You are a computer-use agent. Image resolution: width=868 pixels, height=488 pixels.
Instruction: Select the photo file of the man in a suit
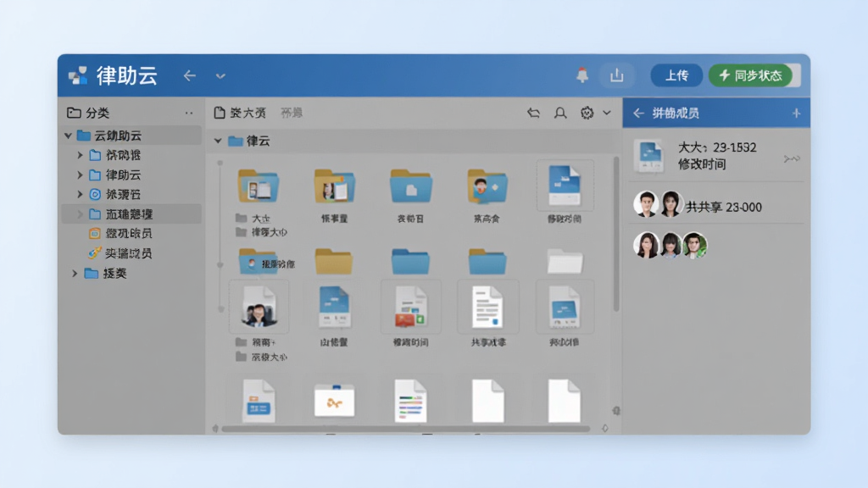click(x=259, y=308)
